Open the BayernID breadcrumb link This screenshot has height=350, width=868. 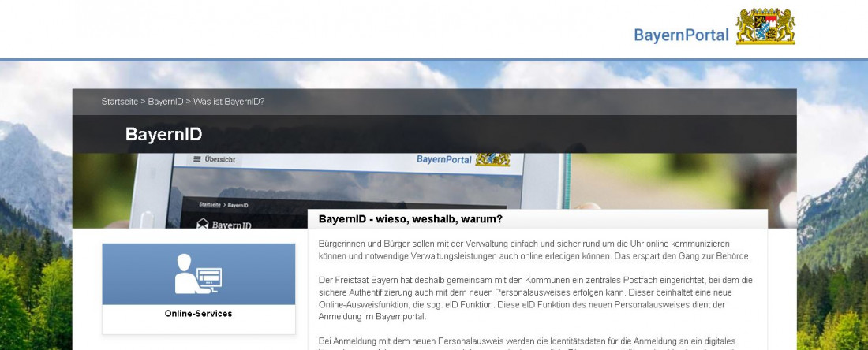(166, 102)
